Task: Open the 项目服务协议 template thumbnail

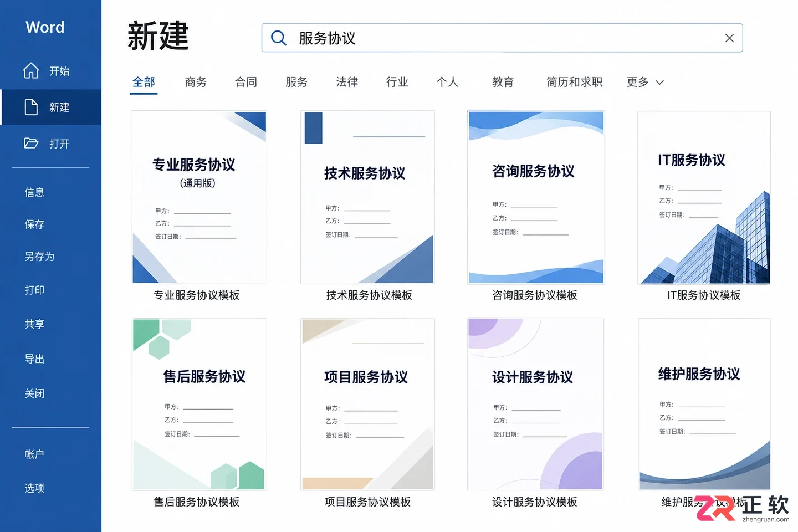Action: [367, 405]
